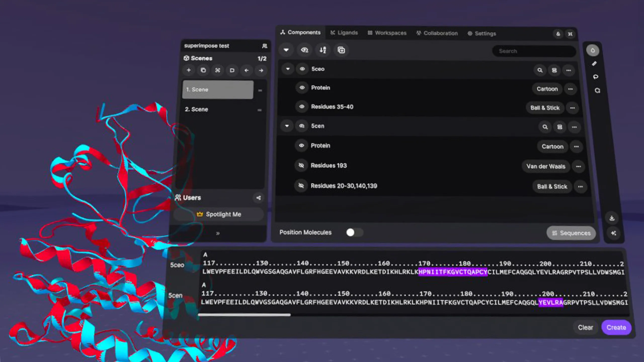
Task: Click the Spotlight Me button
Action: click(219, 214)
